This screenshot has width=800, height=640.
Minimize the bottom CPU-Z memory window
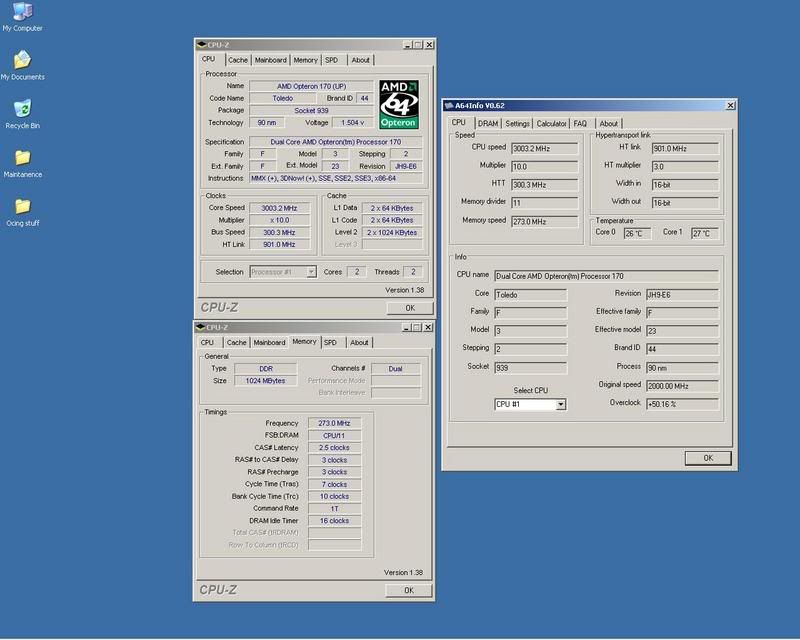pyautogui.click(x=406, y=327)
